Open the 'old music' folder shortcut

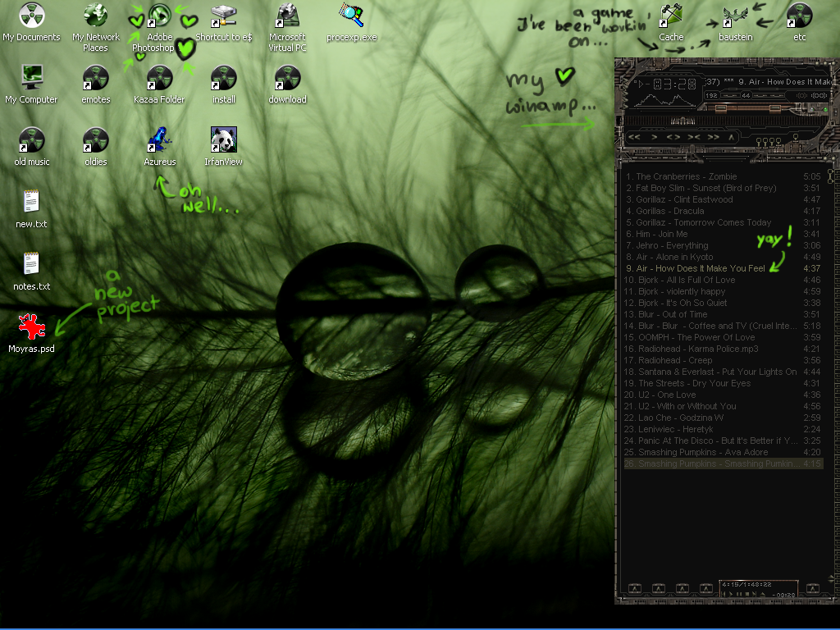(x=32, y=147)
